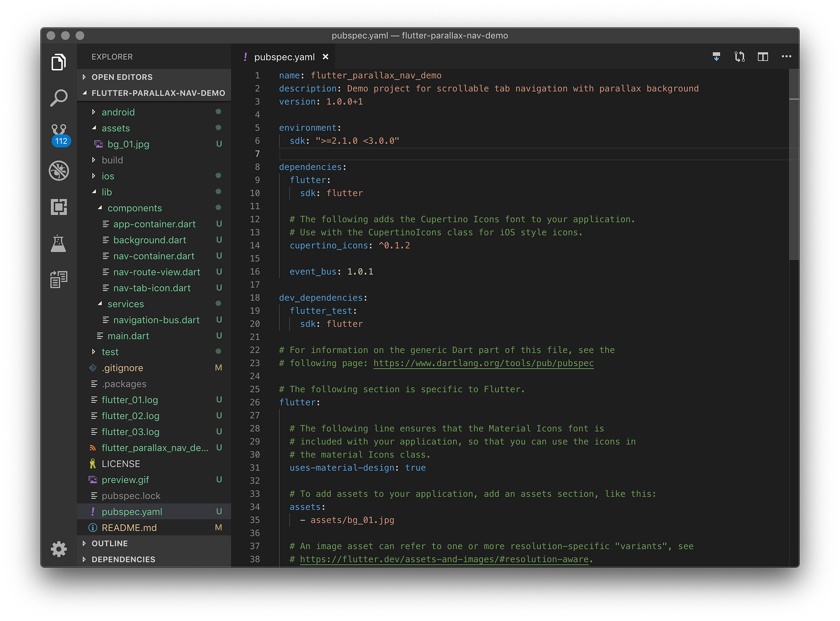The width and height of the screenshot is (840, 621).
Task: Open the Search sidebar
Action: pos(59,97)
